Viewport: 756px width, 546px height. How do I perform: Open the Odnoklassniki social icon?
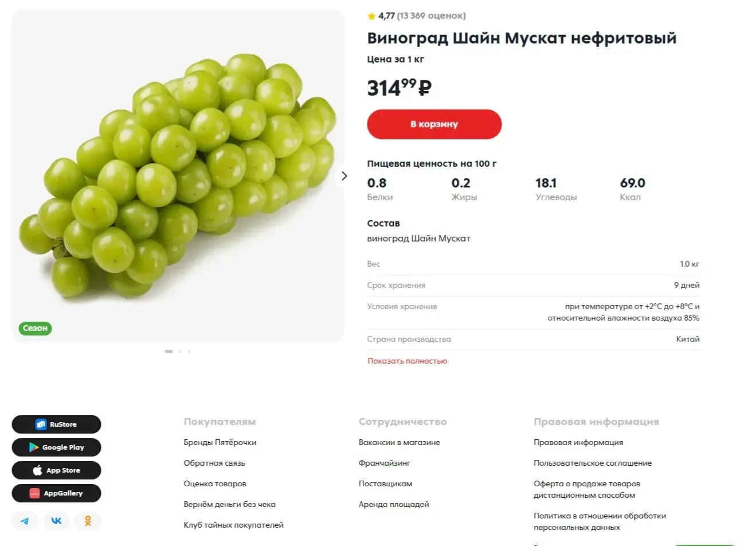click(x=88, y=521)
